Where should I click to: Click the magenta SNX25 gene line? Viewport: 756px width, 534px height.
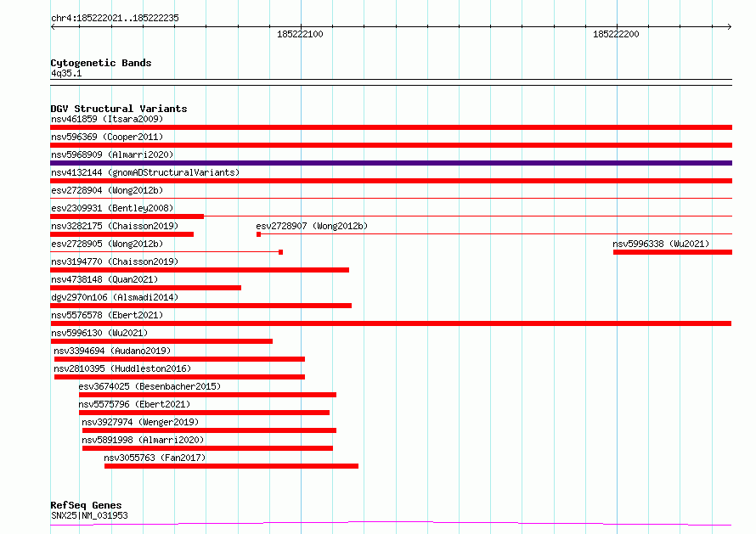[x=391, y=524]
